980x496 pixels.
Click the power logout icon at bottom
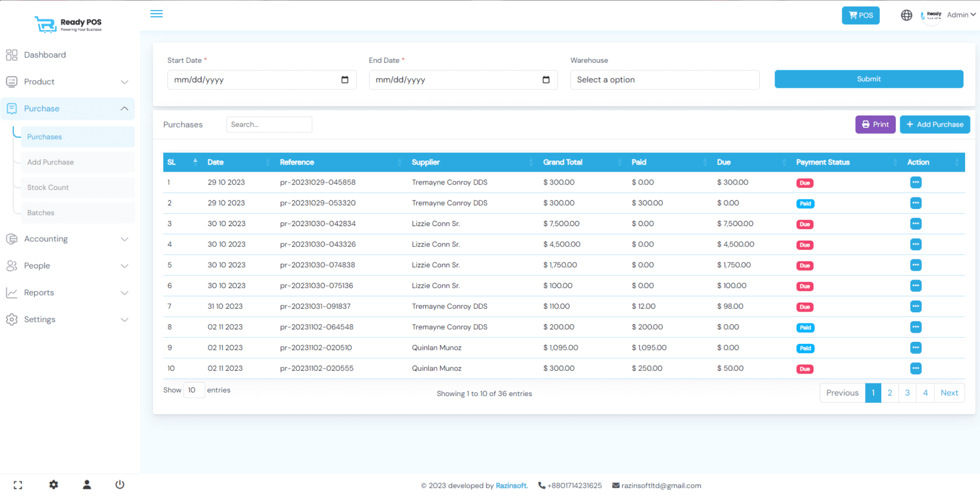tap(119, 484)
